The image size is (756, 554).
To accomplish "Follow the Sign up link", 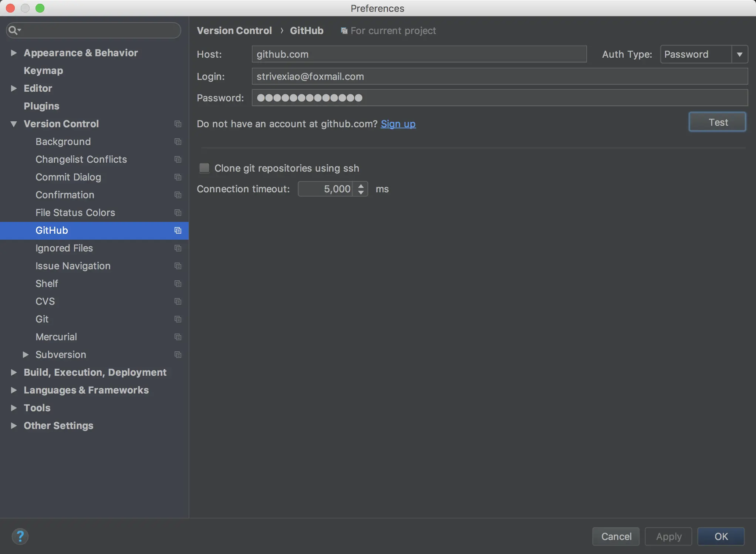I will coord(398,124).
